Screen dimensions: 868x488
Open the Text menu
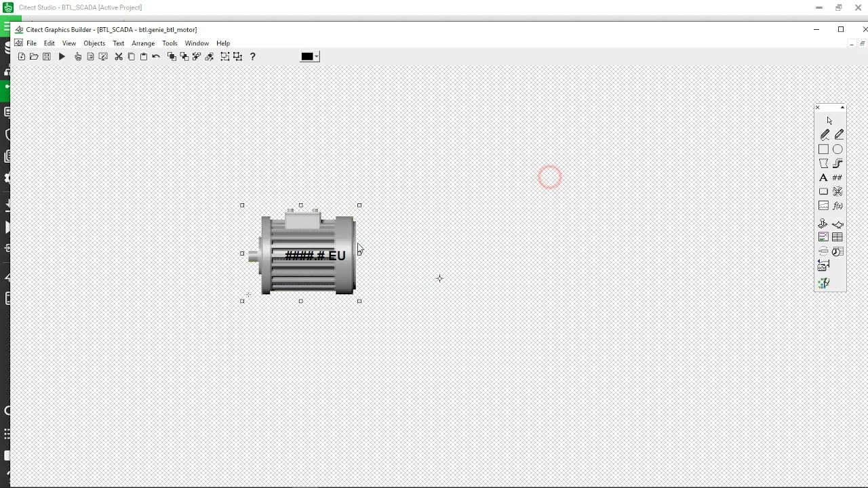119,43
